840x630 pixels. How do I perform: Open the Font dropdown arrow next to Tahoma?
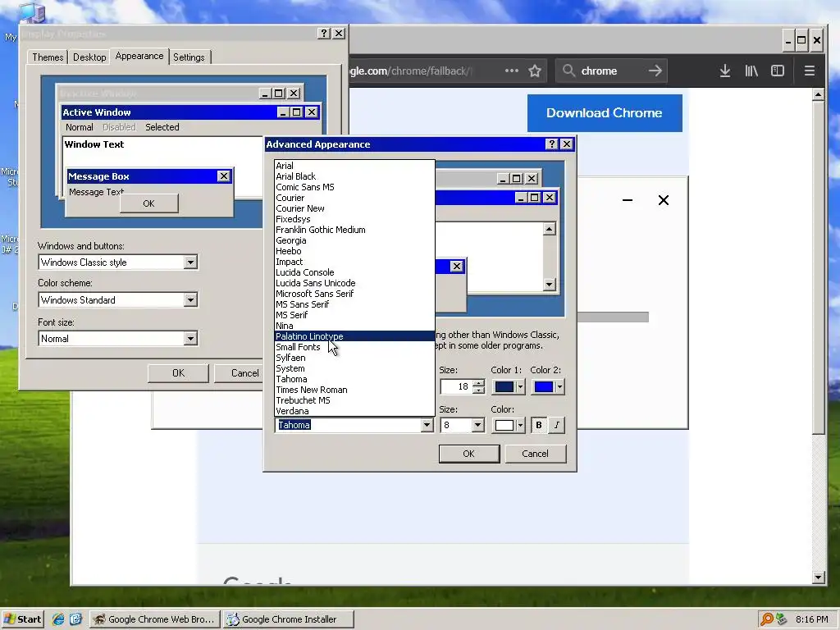tap(427, 425)
